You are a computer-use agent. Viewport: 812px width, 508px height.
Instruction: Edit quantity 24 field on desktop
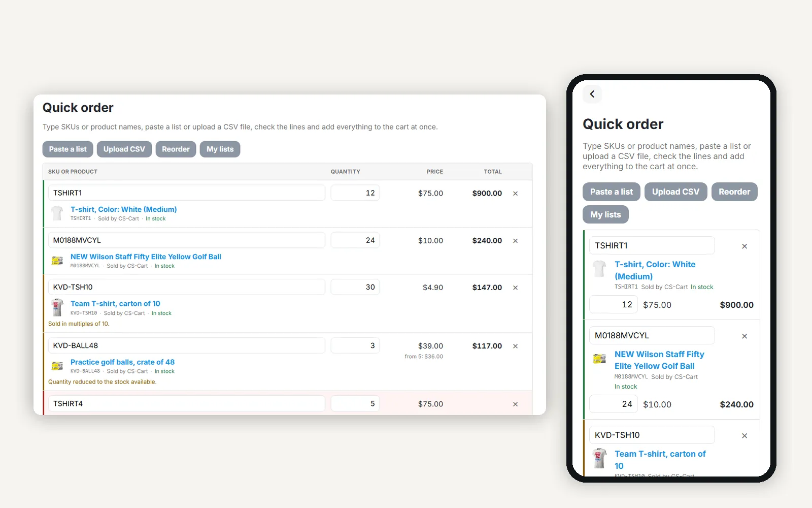(355, 240)
